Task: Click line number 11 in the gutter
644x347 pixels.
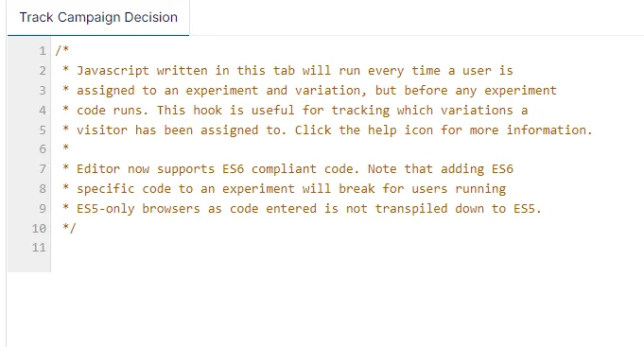Action: pyautogui.click(x=39, y=248)
